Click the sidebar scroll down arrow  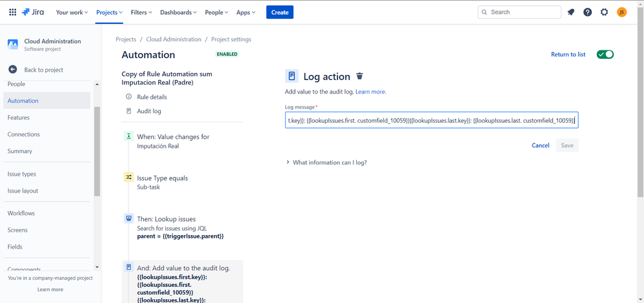(97, 267)
